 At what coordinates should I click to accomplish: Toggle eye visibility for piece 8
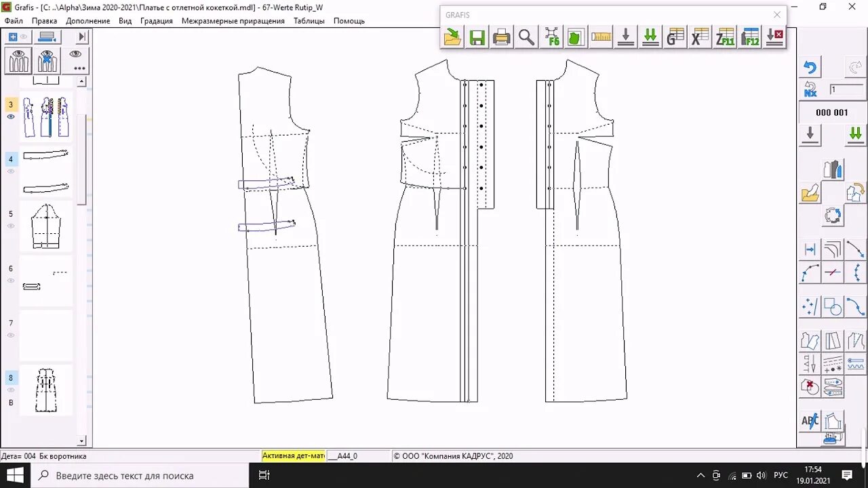click(11, 390)
